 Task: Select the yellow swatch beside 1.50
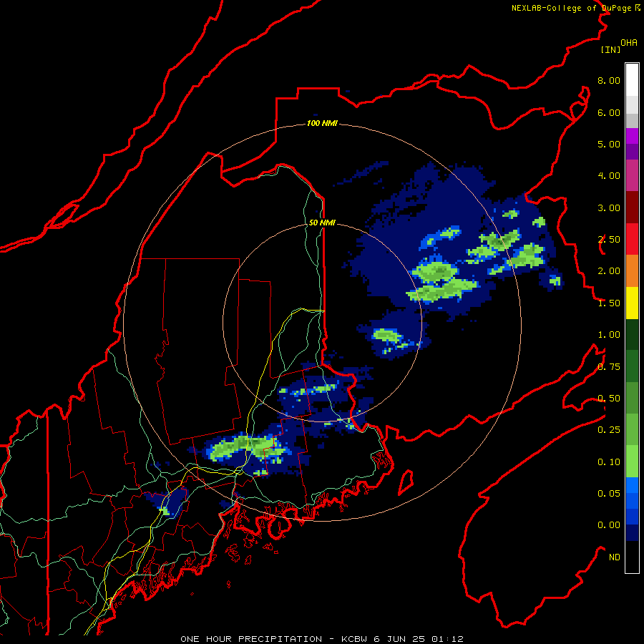632,303
